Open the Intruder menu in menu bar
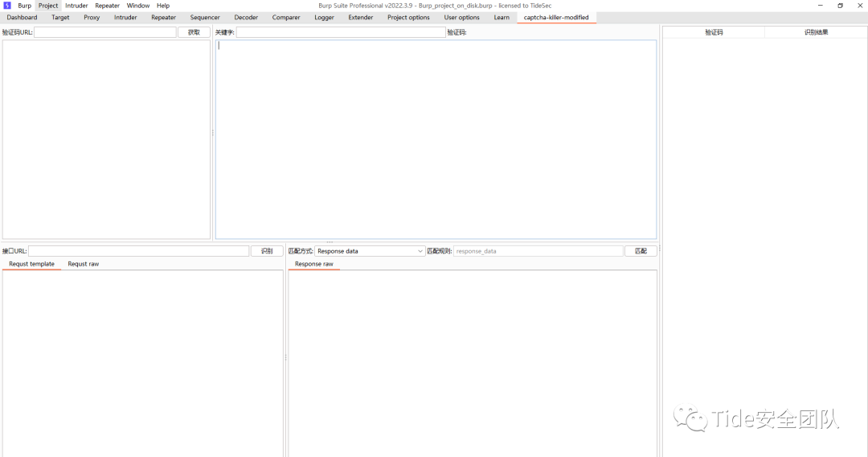 coord(76,6)
